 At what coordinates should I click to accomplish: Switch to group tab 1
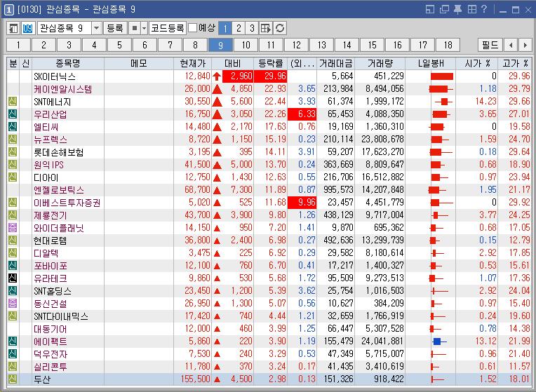click(18, 45)
